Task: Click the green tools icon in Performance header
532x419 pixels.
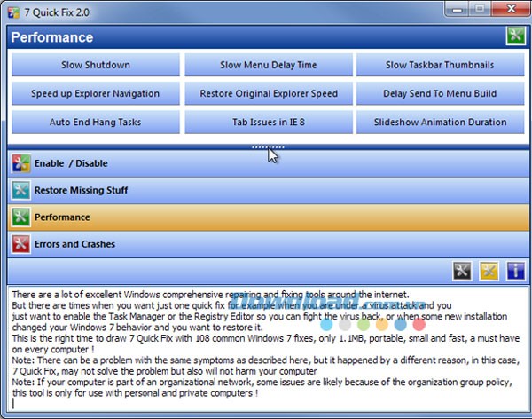Action: pyautogui.click(x=515, y=36)
